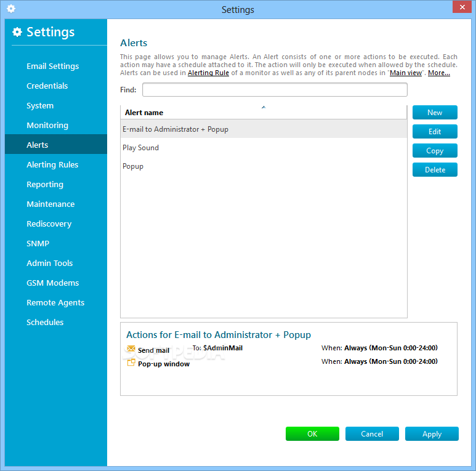
Task: Click 'Actions for E-mail to Administrator + Popup' heading
Action: pos(219,335)
